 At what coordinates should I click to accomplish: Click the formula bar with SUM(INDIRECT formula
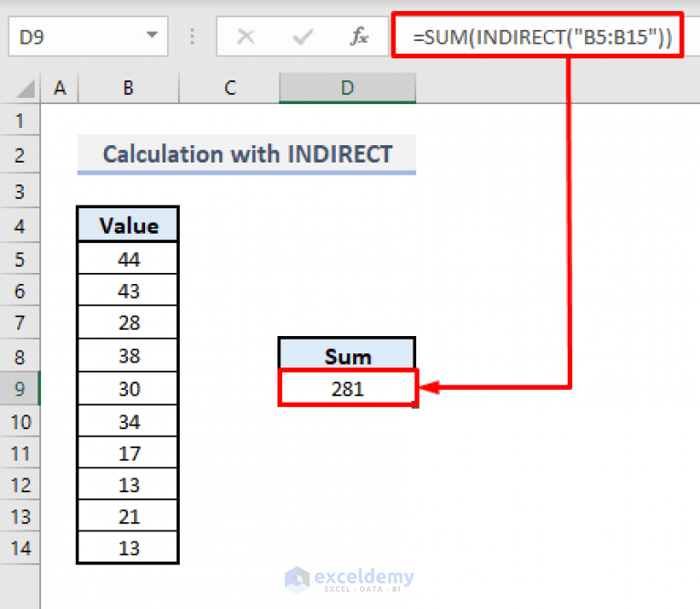click(x=538, y=36)
